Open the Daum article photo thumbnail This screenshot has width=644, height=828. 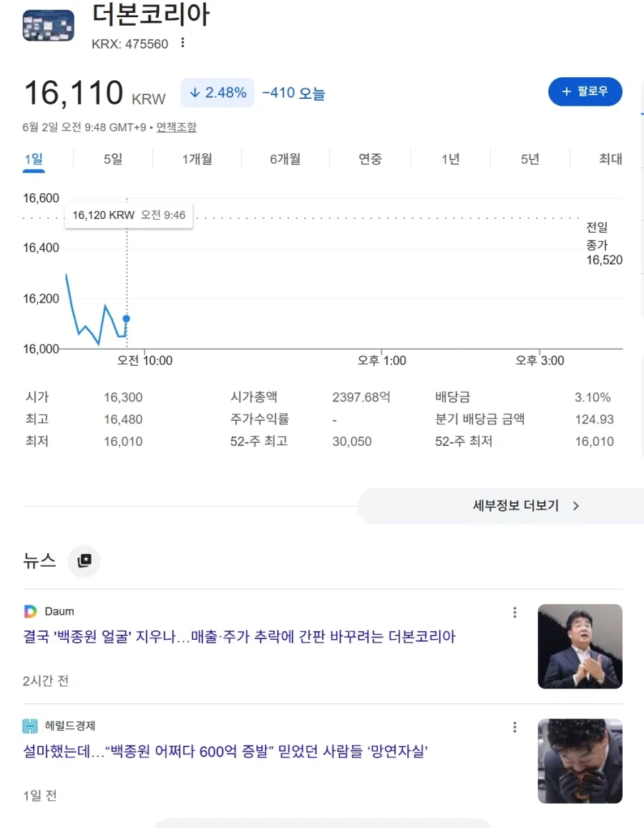click(x=580, y=646)
